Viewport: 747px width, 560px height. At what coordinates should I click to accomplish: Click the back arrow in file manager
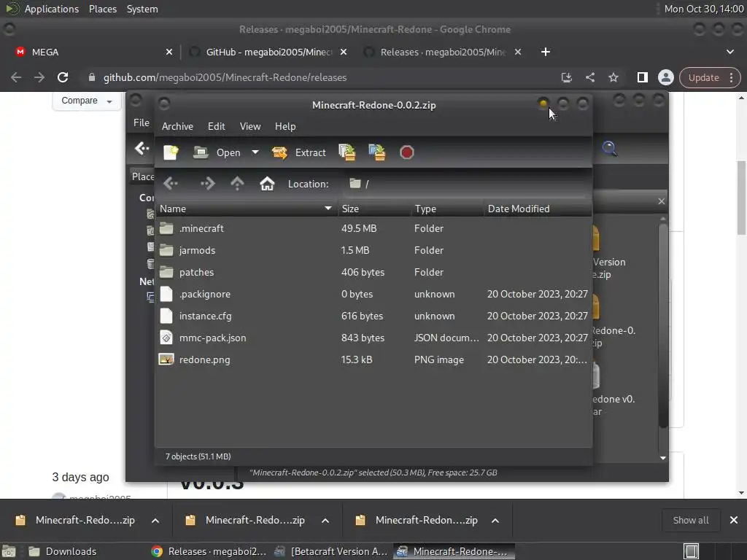tap(142, 149)
